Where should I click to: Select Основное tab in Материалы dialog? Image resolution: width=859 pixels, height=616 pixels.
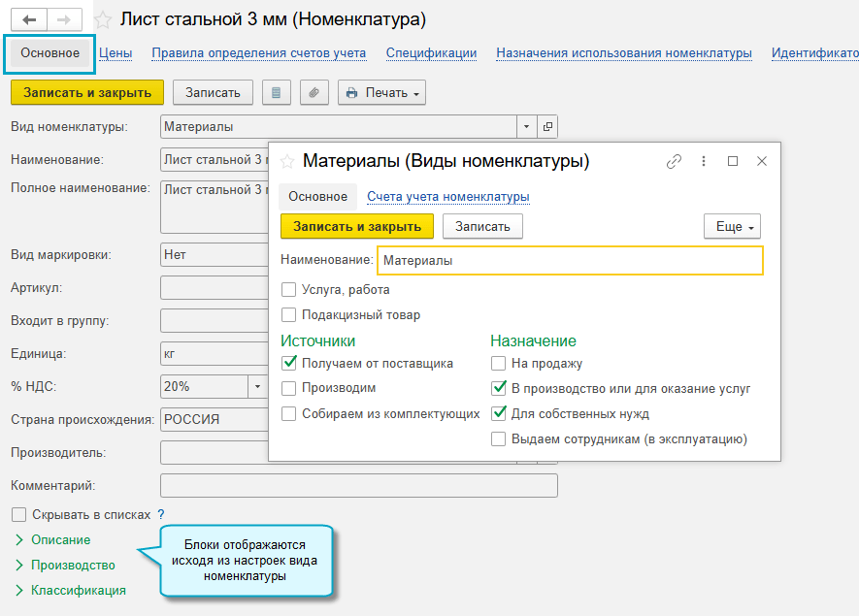coord(317,197)
